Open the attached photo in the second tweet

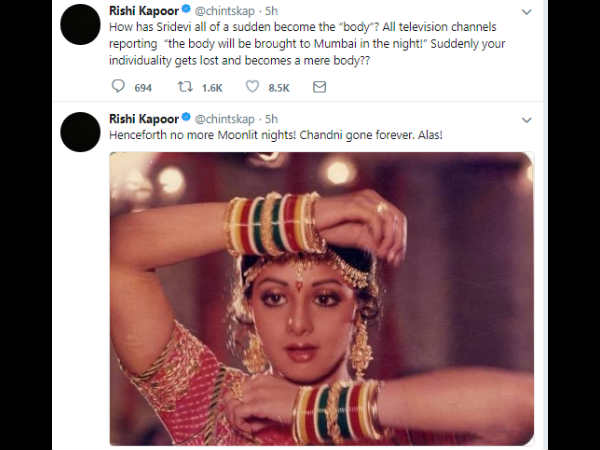tap(321, 297)
